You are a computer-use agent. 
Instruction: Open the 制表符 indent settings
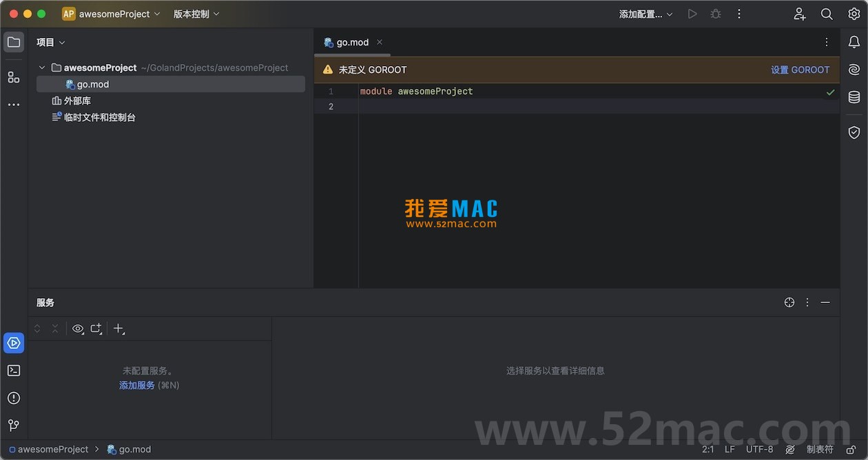(820, 449)
